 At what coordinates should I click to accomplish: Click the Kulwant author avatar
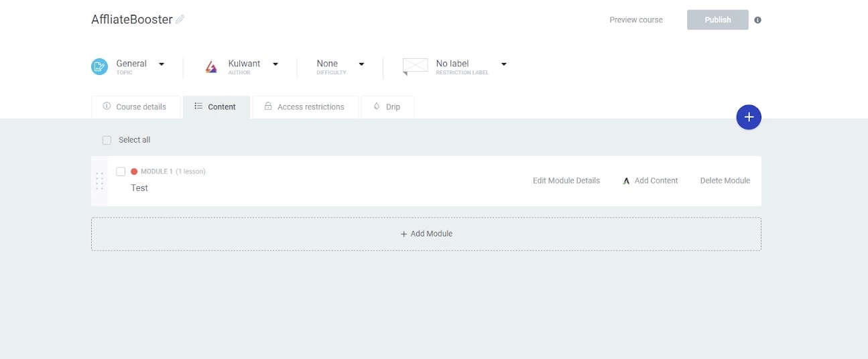tap(211, 66)
